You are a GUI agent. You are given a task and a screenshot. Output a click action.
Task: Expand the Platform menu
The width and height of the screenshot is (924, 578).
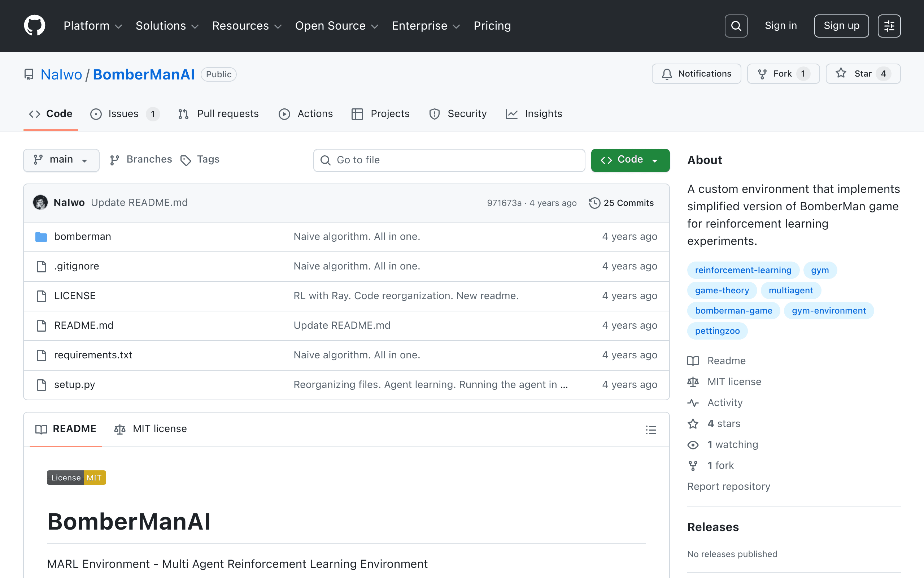93,26
